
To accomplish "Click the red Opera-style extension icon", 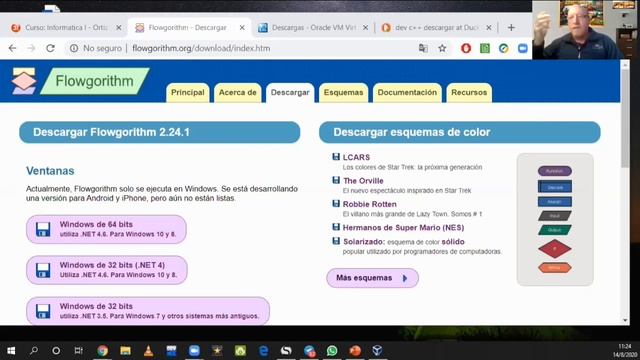I will (466, 48).
